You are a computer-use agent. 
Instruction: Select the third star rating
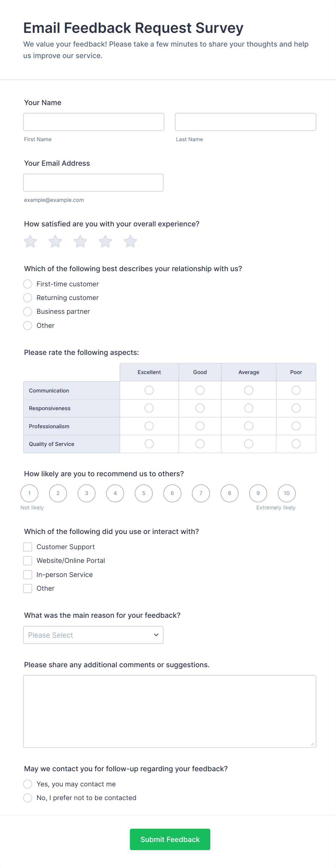80,242
